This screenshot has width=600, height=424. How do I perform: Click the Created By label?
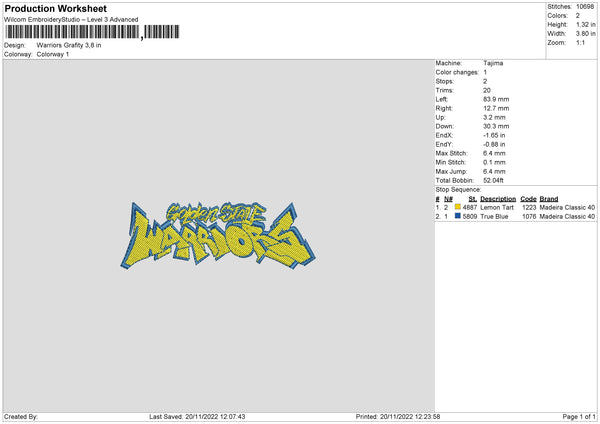[x=21, y=417]
